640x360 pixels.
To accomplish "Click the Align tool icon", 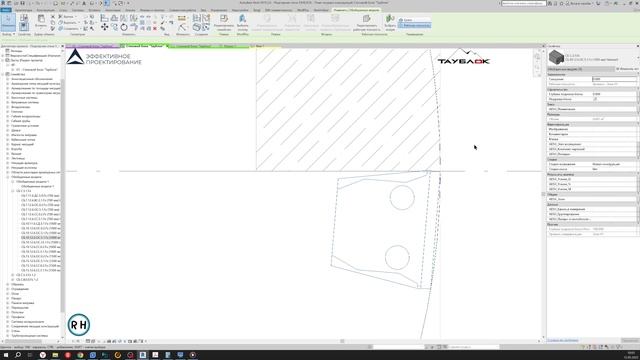I will [104, 18].
